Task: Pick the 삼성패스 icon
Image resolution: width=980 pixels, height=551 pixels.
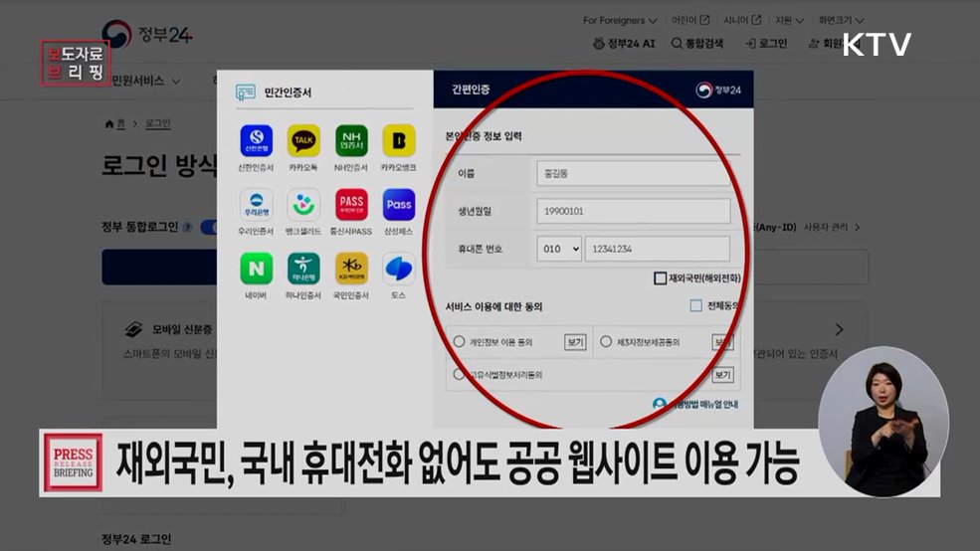Action: click(399, 204)
